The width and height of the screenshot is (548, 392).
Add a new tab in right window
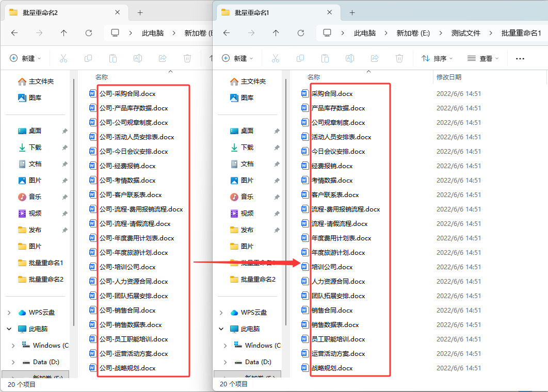pyautogui.click(x=352, y=12)
